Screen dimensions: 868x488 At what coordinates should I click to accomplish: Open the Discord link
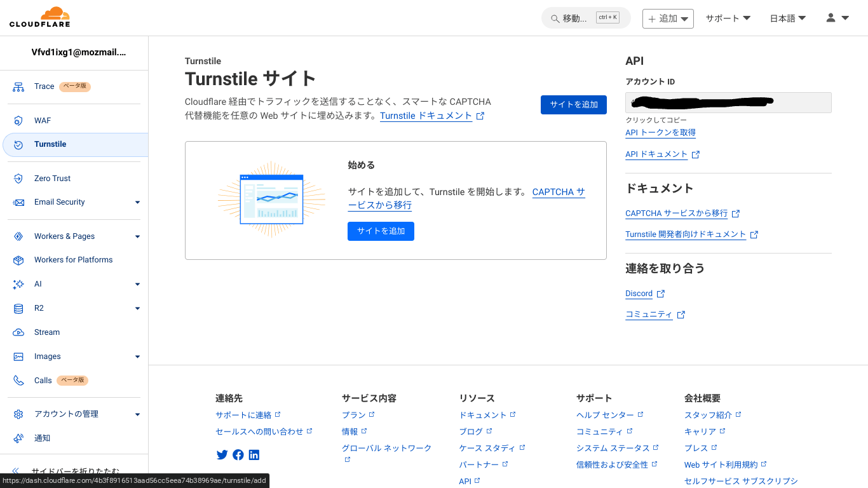[639, 294]
